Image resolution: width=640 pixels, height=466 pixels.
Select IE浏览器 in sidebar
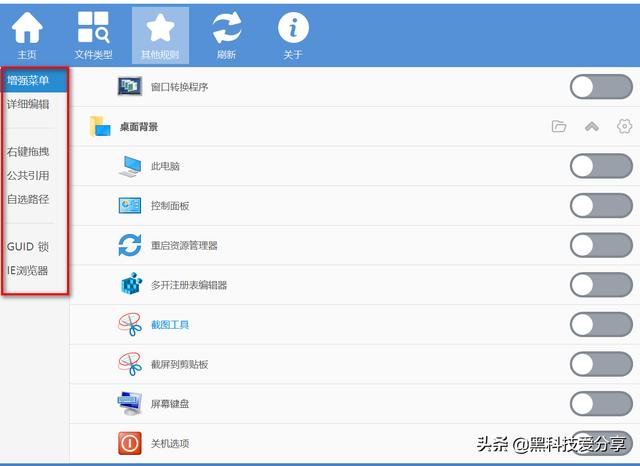click(27, 270)
